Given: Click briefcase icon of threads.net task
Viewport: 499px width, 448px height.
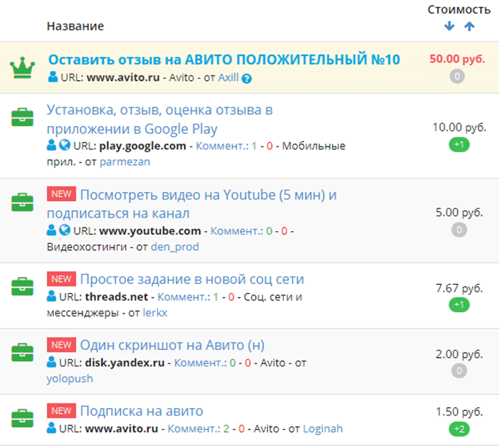Looking at the screenshot, I should pyautogui.click(x=23, y=286).
